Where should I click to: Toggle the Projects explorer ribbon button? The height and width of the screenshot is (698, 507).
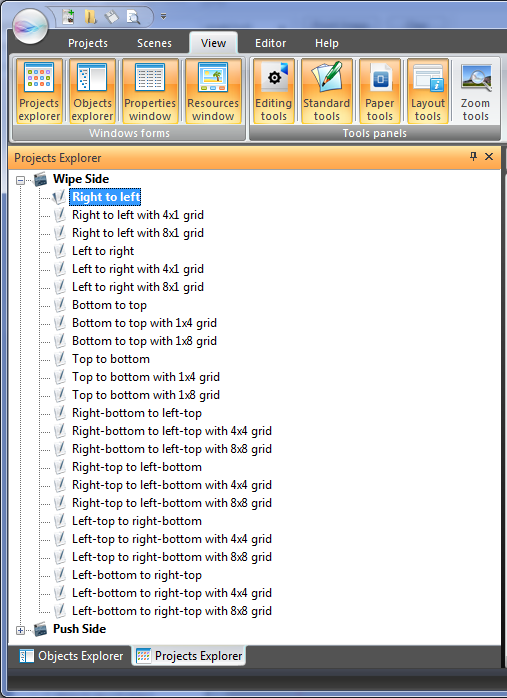[39, 91]
